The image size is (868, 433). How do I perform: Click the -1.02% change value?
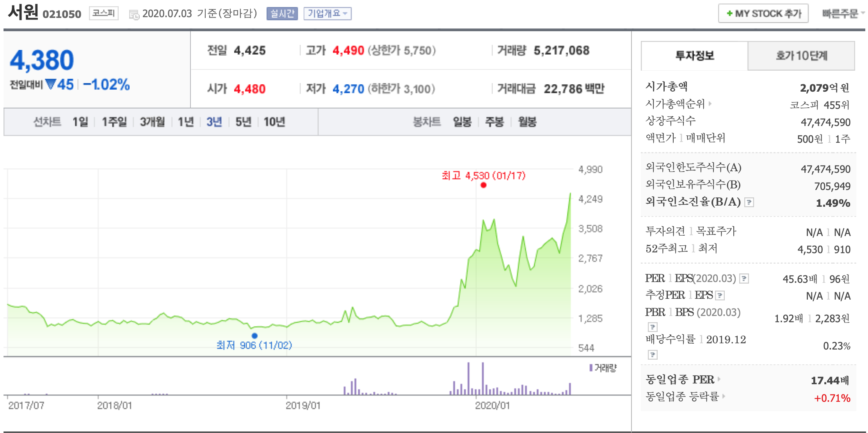click(x=106, y=84)
